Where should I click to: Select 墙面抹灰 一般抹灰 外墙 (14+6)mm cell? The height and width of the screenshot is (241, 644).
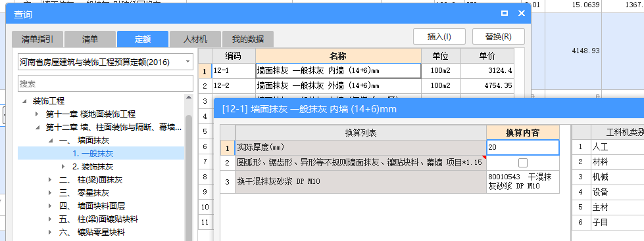[338, 86]
